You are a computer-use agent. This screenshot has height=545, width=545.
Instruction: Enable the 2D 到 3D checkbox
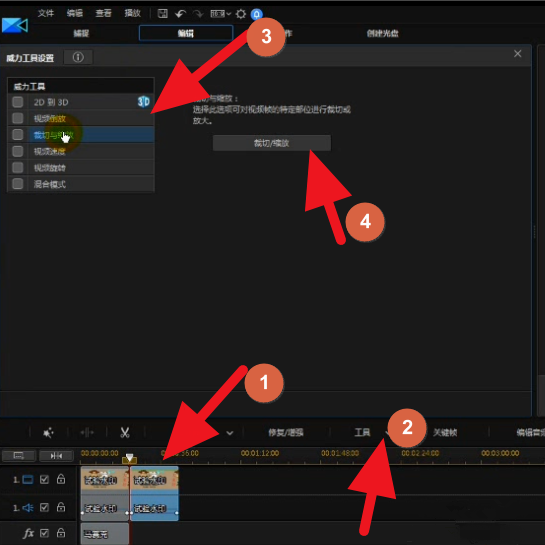coord(18,102)
